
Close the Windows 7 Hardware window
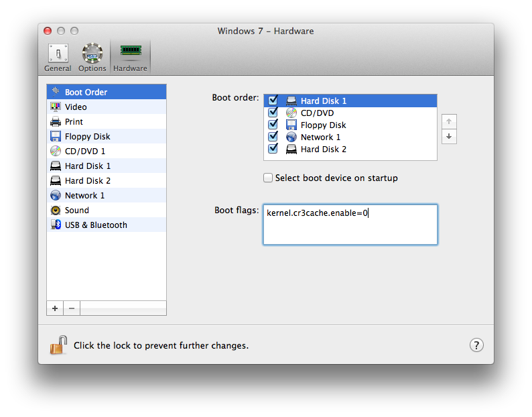click(x=48, y=31)
